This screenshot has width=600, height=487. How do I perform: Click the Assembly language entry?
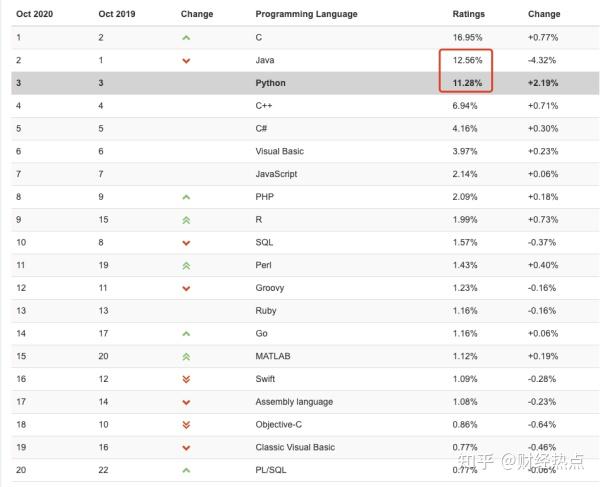click(294, 402)
